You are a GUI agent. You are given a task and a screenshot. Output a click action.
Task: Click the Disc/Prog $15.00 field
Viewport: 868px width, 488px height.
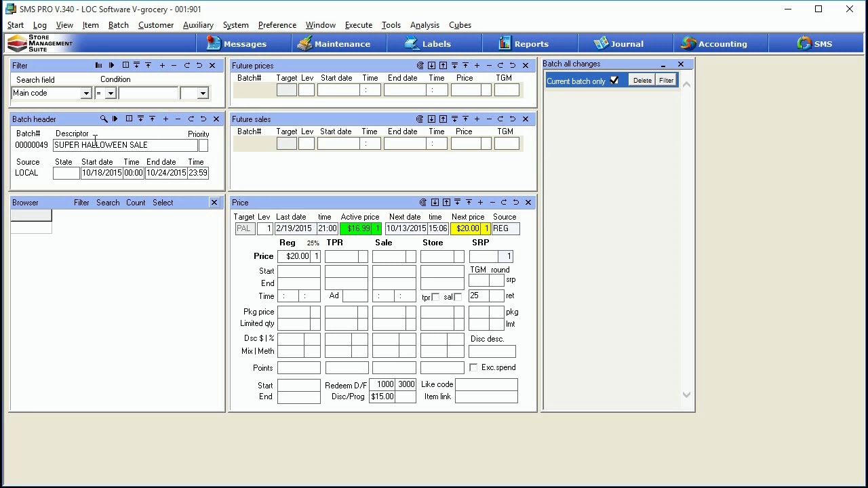tap(382, 396)
